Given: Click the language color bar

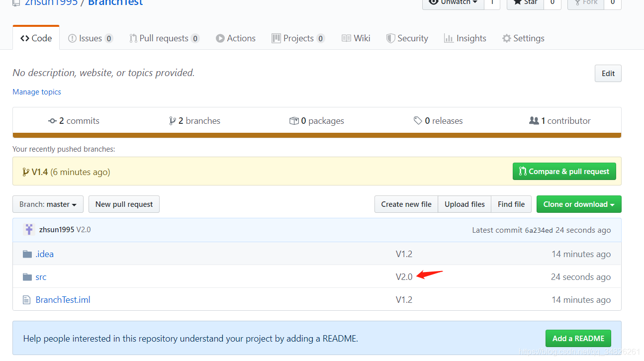Looking at the screenshot, I should click(317, 135).
